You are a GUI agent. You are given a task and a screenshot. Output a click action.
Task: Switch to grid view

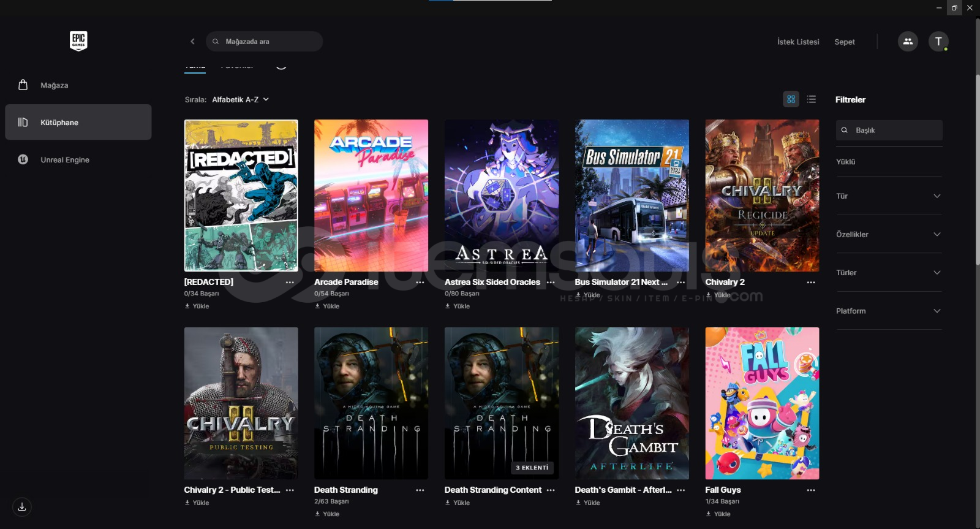coord(791,99)
